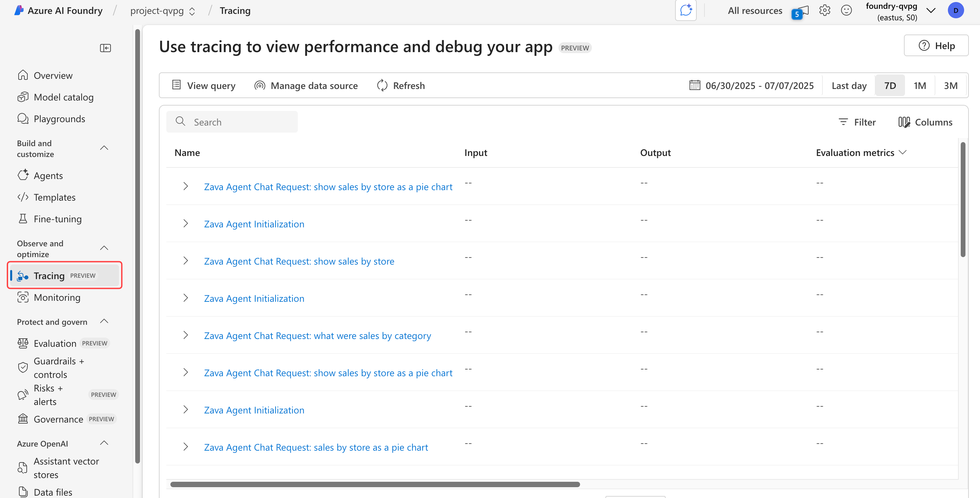The image size is (980, 498).
Task: Open the what were sales by category trace
Action: point(317,335)
